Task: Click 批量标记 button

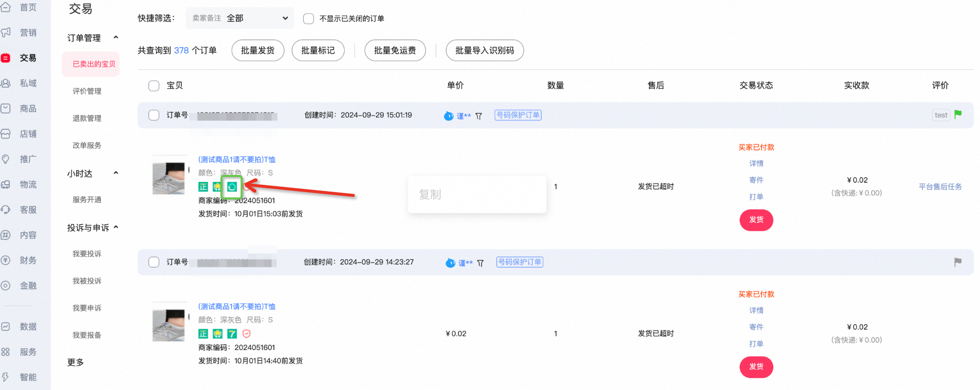Action: pos(318,50)
